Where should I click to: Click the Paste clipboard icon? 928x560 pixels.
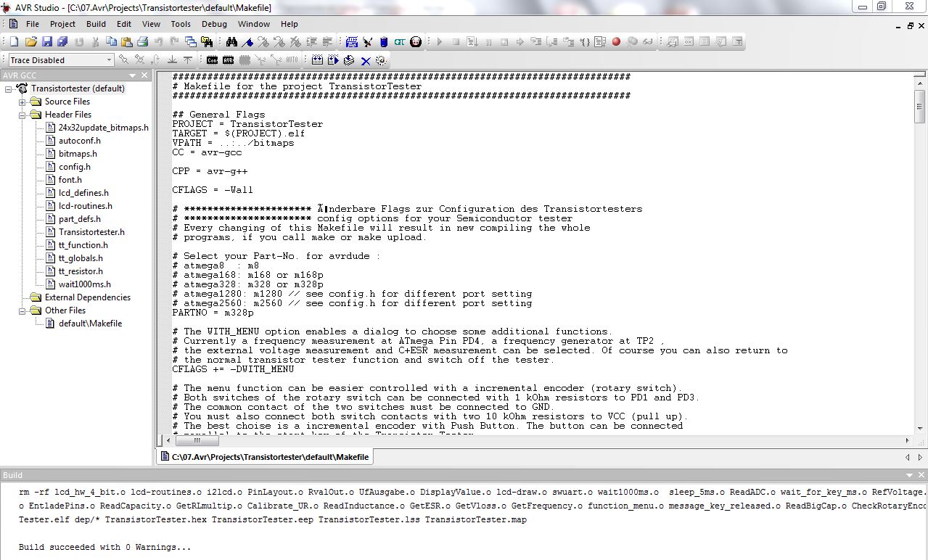(127, 42)
